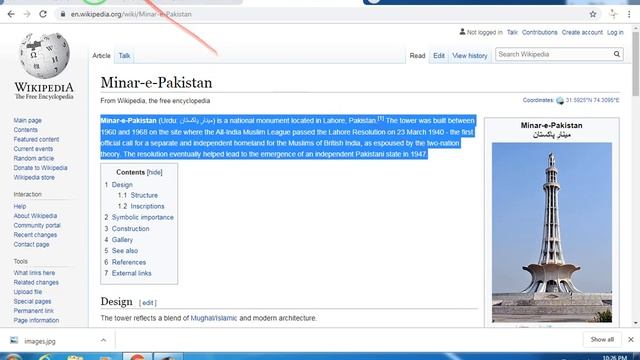Open the Community portal link
Viewport: 640px width, 360px height.
coord(37,225)
